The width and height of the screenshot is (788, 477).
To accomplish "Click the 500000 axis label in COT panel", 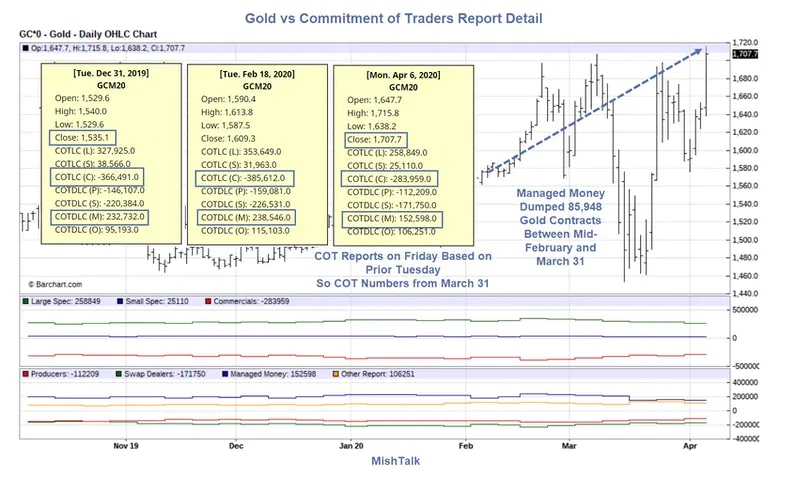I will click(745, 310).
